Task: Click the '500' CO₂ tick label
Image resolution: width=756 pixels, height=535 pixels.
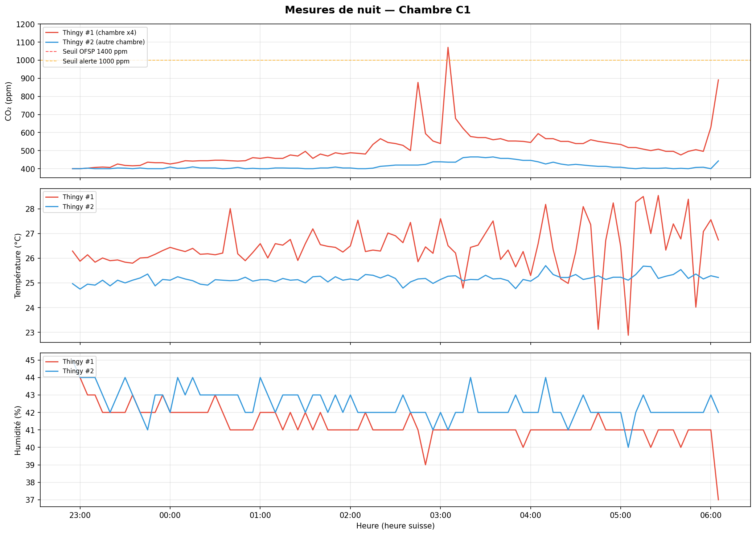Action: (x=28, y=151)
